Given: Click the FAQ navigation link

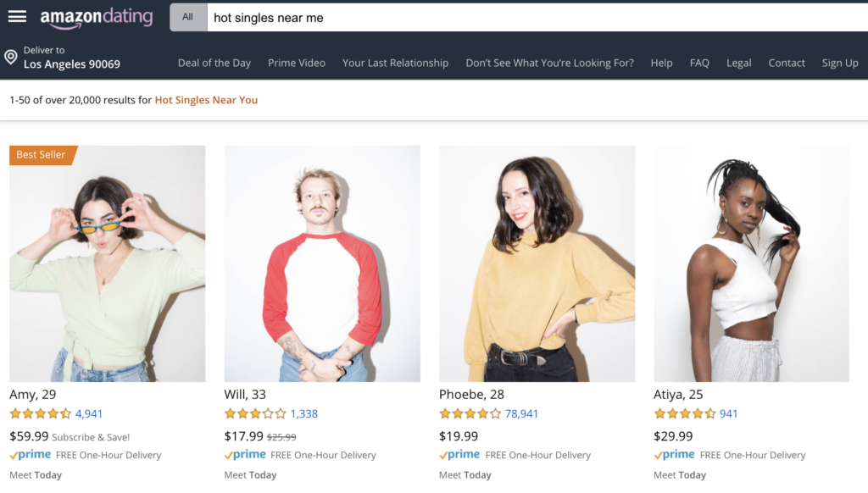Looking at the screenshot, I should point(699,63).
